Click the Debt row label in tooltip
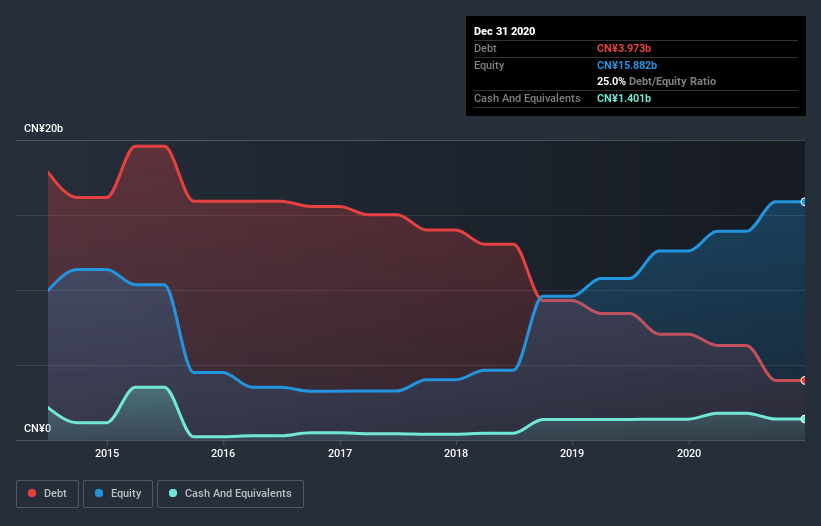Viewport: 821px width, 526px height. click(x=485, y=48)
